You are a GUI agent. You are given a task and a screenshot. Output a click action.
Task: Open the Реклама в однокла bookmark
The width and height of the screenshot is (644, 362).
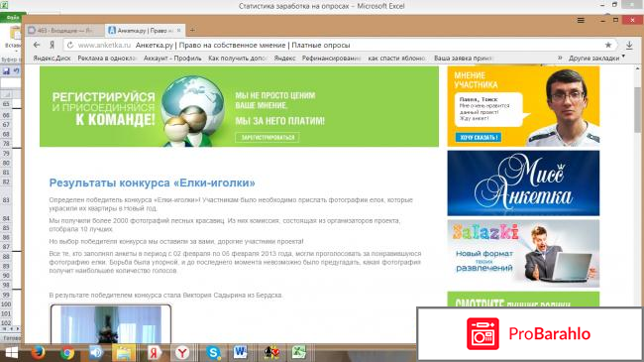(107, 59)
